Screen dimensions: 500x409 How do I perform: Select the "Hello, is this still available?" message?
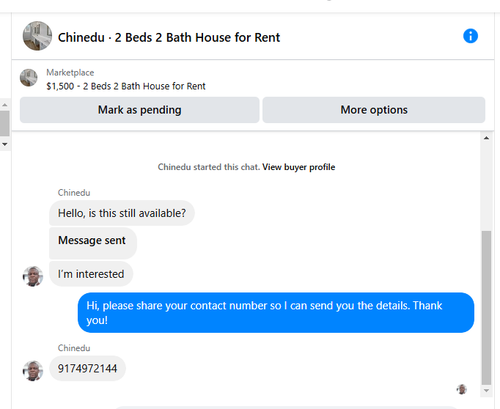pyautogui.click(x=122, y=213)
